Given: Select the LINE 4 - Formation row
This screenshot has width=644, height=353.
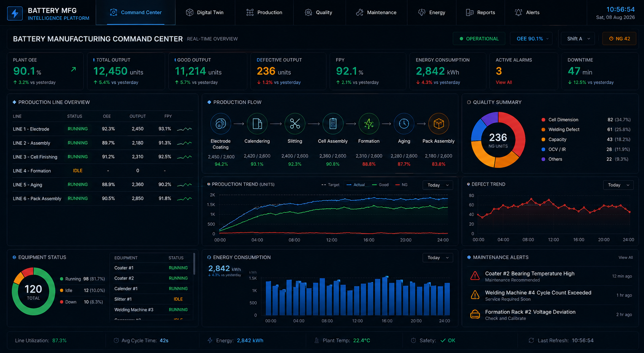Looking at the screenshot, I should point(103,171).
